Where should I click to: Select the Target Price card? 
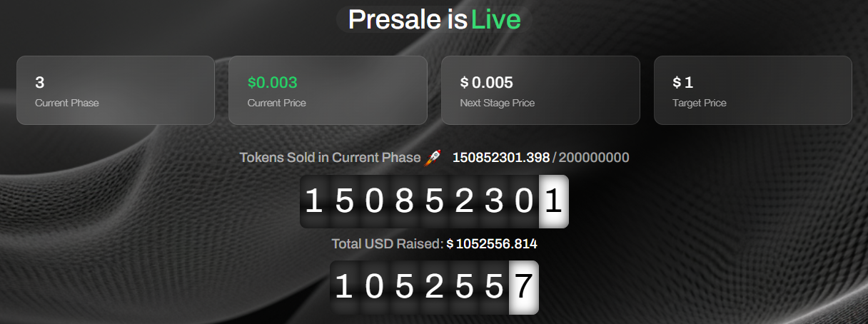pos(752,91)
